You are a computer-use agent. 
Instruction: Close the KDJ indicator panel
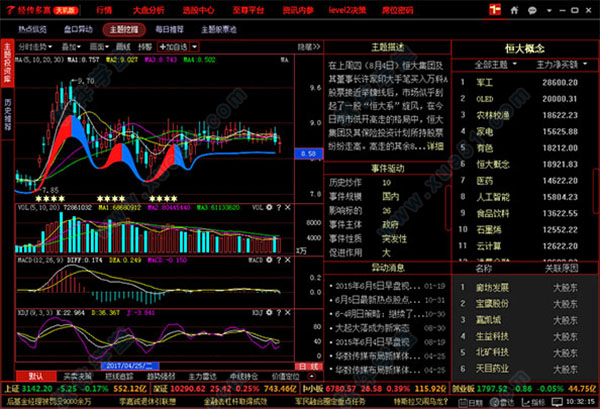click(286, 312)
